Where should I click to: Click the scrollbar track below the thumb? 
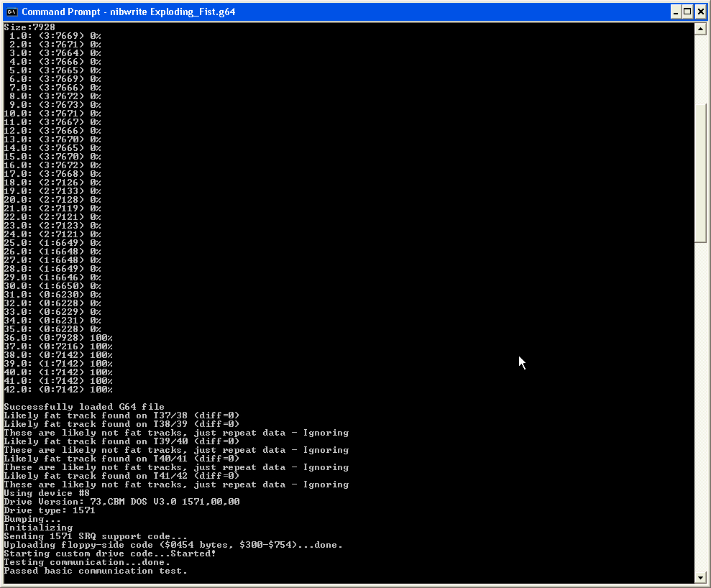[x=700, y=407]
